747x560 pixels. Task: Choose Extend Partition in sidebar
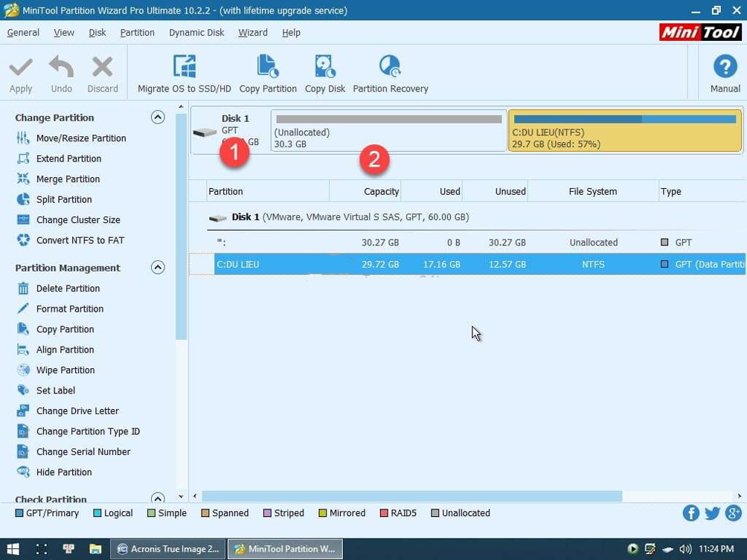coord(68,158)
